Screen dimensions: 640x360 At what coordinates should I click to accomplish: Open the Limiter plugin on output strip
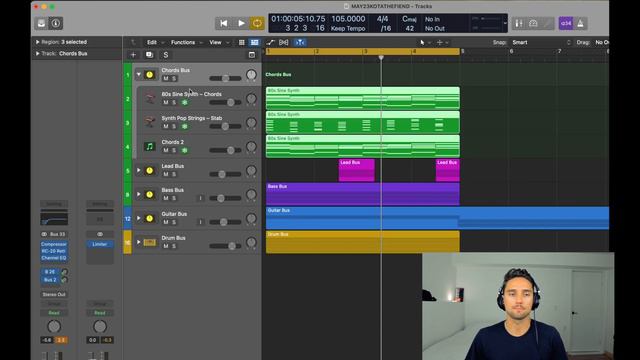100,244
